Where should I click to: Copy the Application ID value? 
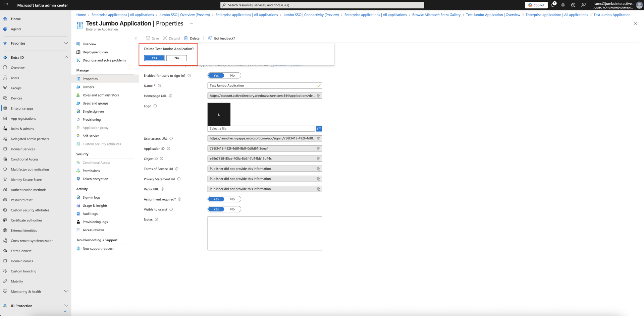coord(319,148)
